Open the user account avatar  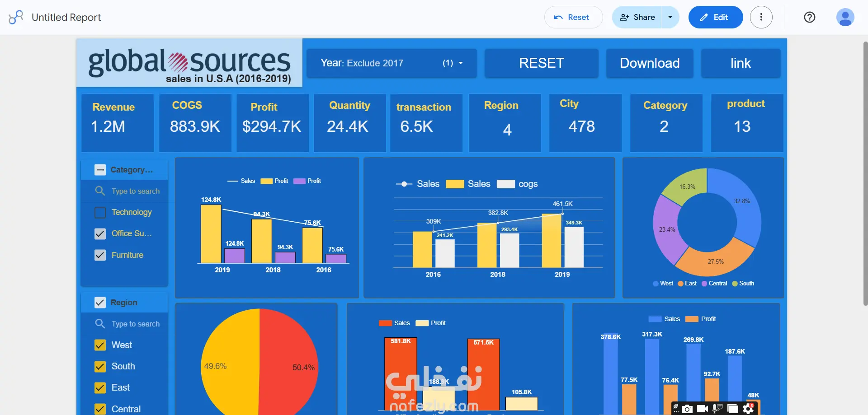point(845,17)
